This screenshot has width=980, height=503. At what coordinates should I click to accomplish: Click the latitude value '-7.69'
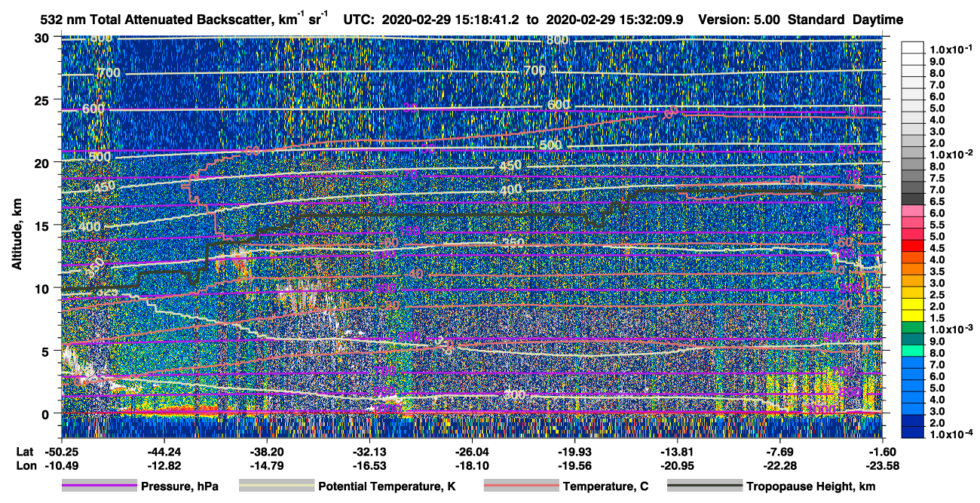click(779, 451)
